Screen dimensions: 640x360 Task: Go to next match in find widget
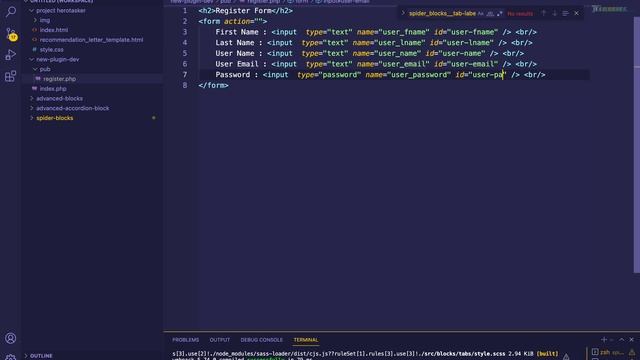coord(554,13)
